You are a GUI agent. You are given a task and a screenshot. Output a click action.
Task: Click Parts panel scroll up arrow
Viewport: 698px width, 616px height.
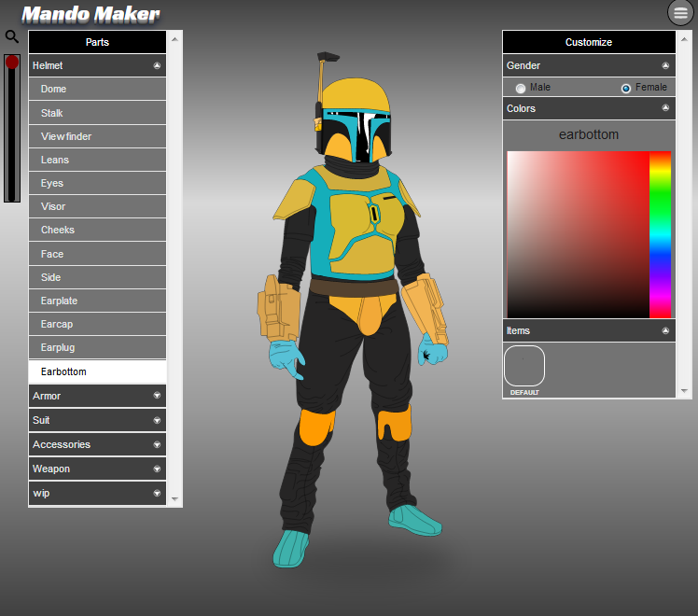[174, 39]
